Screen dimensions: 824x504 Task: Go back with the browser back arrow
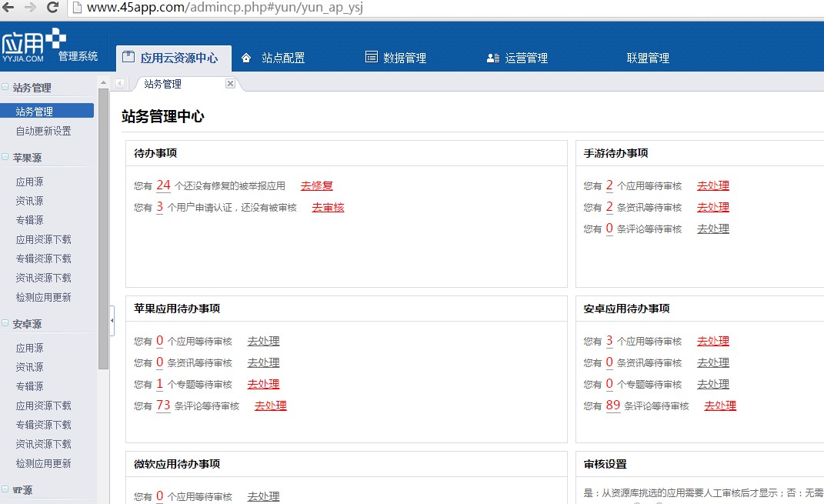(8, 8)
